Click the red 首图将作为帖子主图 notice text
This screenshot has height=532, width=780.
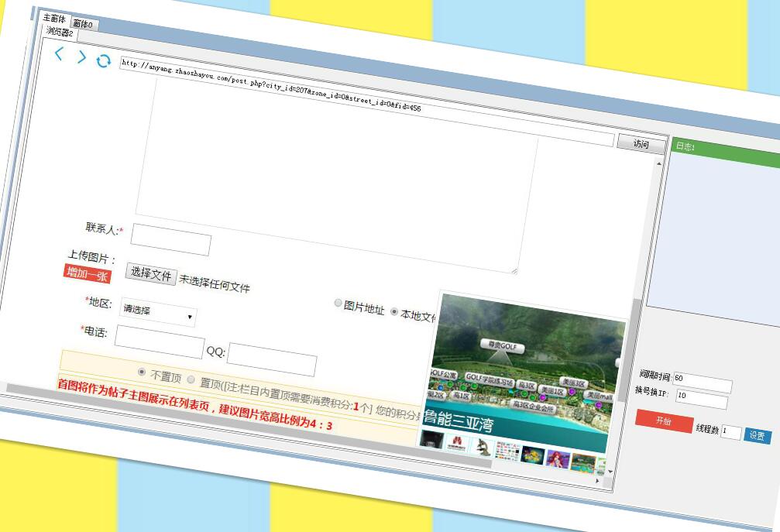point(194,403)
